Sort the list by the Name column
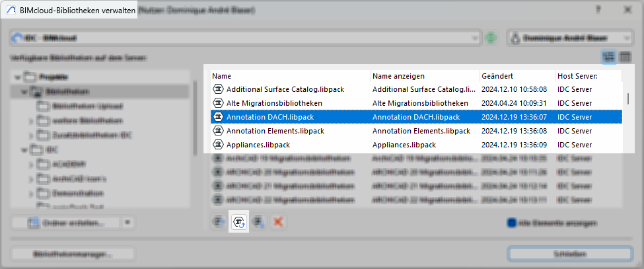Image resolution: width=644 pixels, height=269 pixels. click(291, 77)
